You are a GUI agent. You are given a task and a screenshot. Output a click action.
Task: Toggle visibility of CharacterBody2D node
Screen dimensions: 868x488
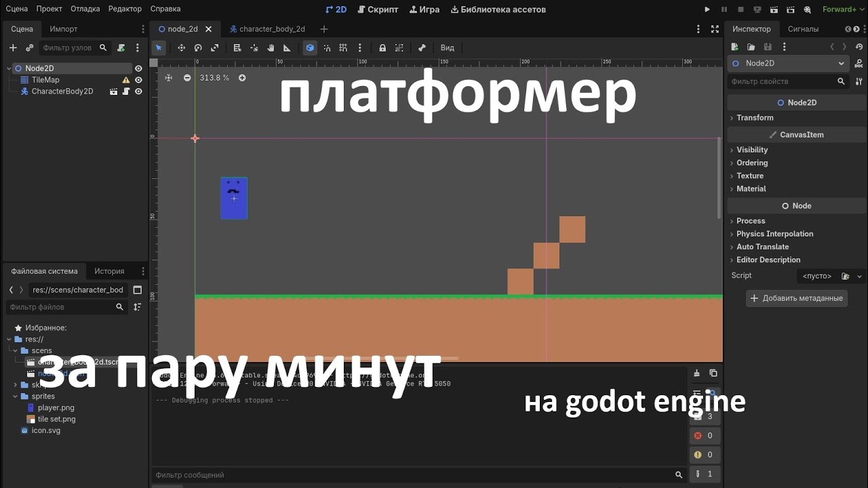138,91
